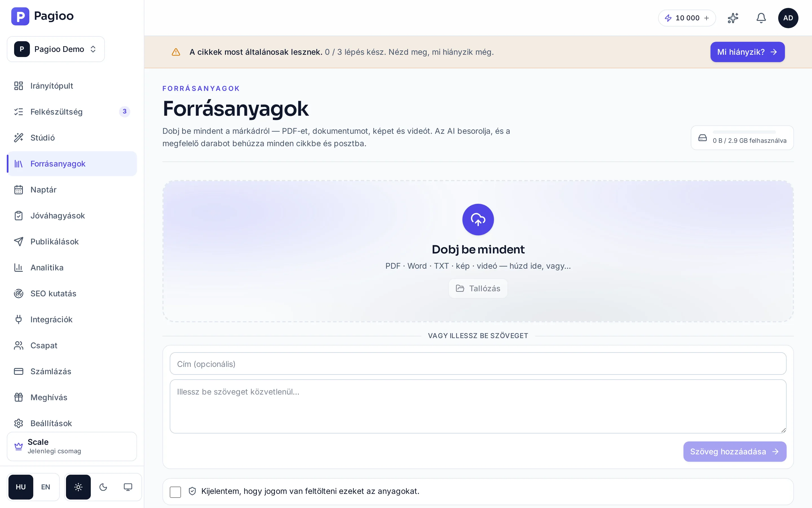Image resolution: width=812 pixels, height=508 pixels.
Task: Click the Dobj be mindent heading in the drop zone
Action: (478, 249)
